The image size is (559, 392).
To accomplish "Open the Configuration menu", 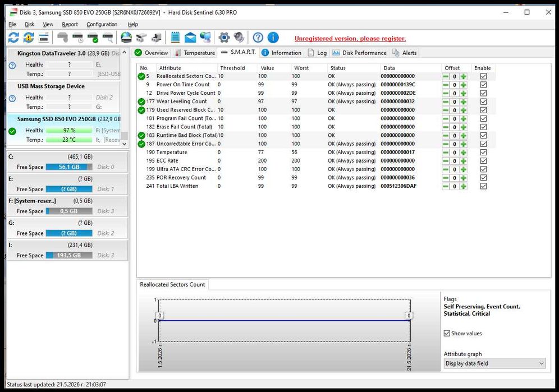I will pyautogui.click(x=102, y=24).
